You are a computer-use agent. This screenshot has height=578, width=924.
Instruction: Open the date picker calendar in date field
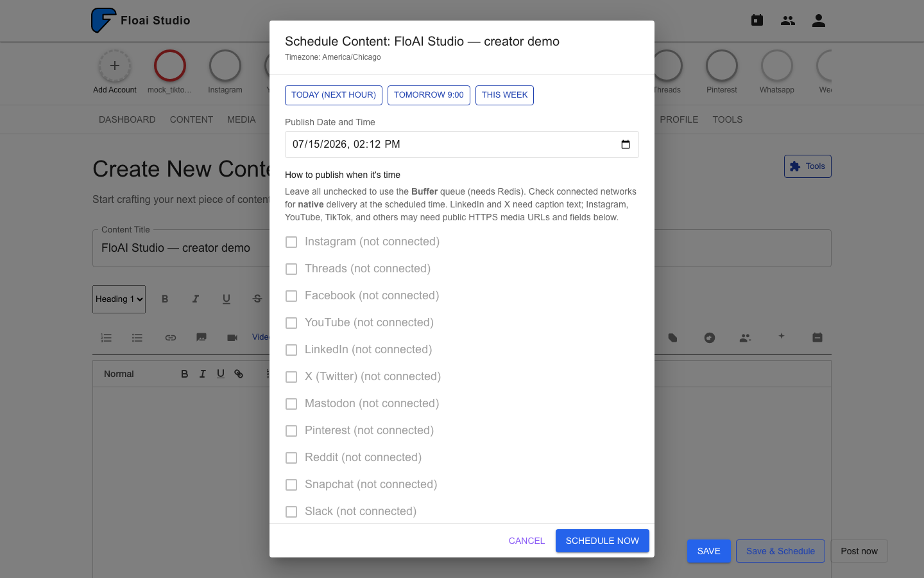tap(626, 144)
